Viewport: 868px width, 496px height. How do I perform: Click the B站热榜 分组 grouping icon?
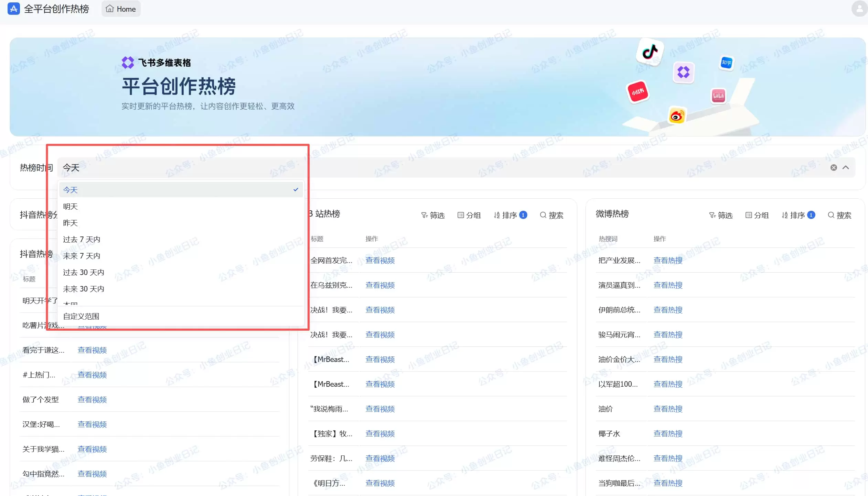(x=461, y=215)
